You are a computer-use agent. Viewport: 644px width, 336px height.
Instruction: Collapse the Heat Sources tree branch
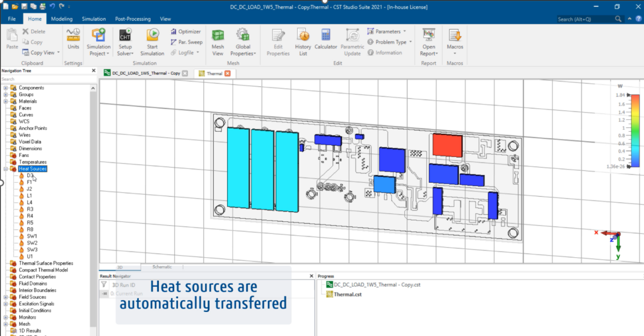point(4,168)
